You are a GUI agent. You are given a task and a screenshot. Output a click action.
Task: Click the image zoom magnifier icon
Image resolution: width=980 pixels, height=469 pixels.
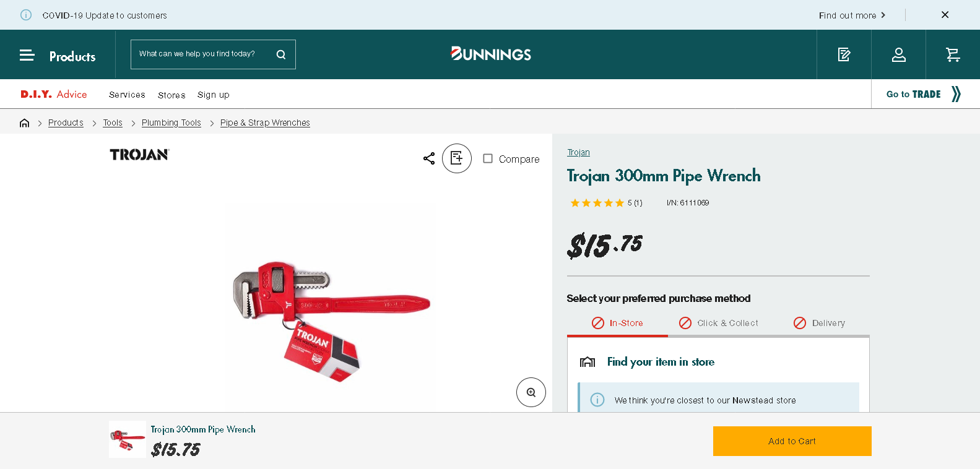(x=531, y=392)
